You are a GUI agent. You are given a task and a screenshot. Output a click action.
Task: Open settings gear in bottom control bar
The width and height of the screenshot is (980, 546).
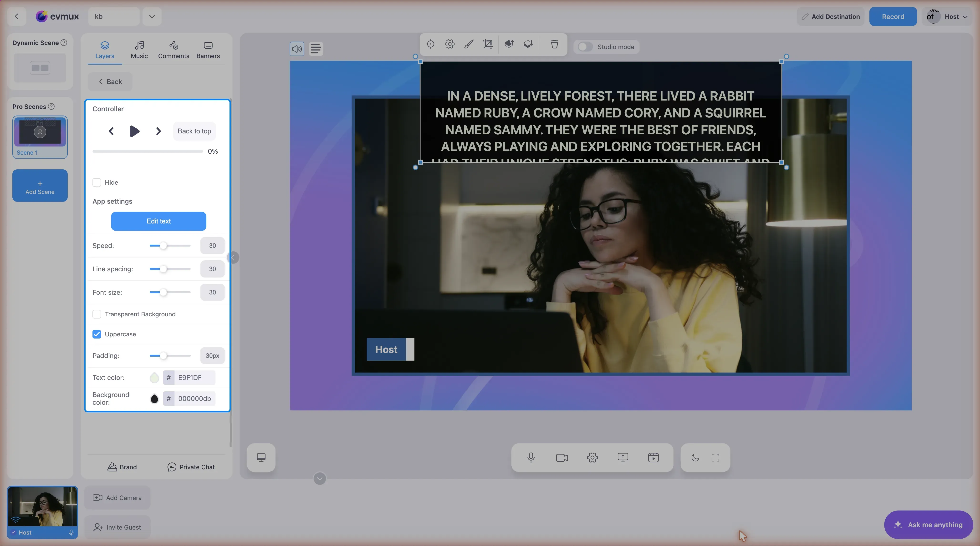click(592, 457)
